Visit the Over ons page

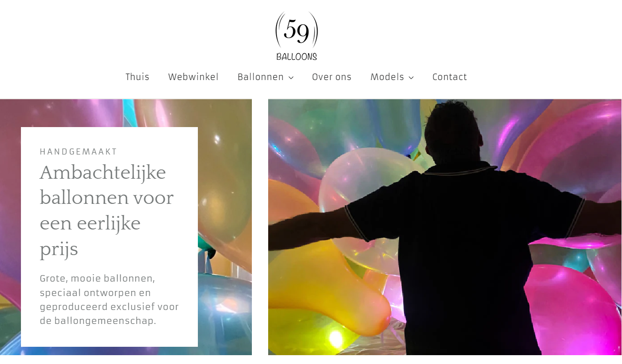tap(331, 77)
